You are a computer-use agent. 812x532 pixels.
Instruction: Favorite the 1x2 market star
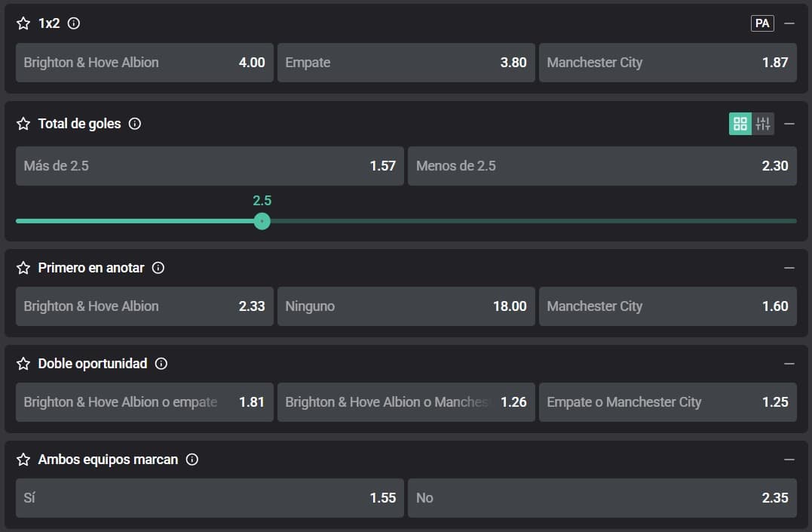[x=23, y=23]
